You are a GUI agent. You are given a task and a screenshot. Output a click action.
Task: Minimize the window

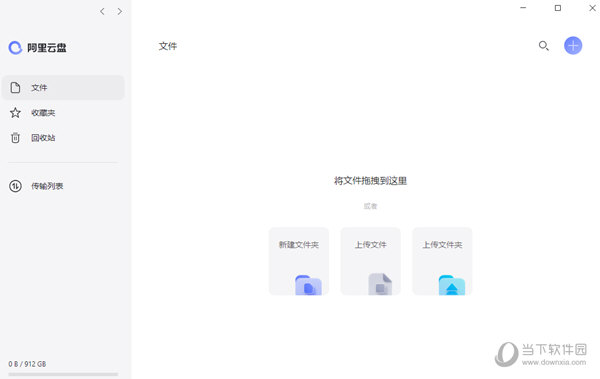click(523, 8)
